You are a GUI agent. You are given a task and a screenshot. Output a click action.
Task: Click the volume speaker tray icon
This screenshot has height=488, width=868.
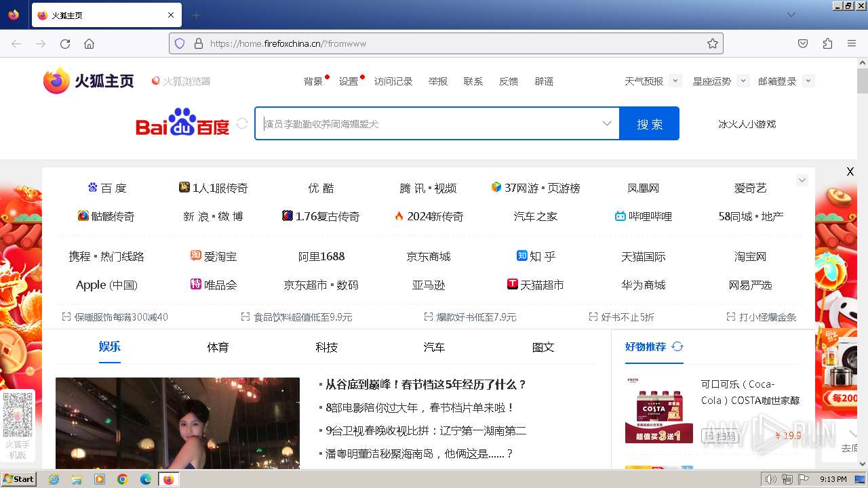pos(771,479)
